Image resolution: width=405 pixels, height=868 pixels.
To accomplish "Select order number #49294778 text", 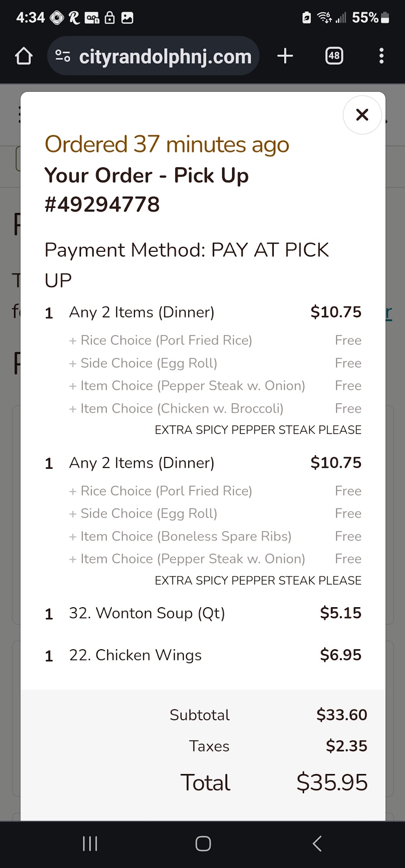I will pyautogui.click(x=102, y=204).
